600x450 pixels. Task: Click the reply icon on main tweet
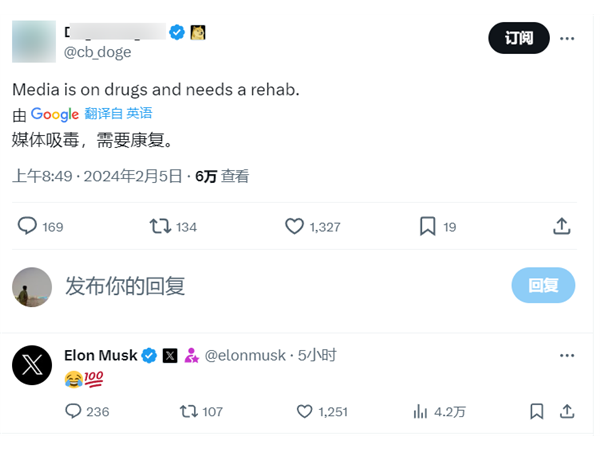coord(27,226)
